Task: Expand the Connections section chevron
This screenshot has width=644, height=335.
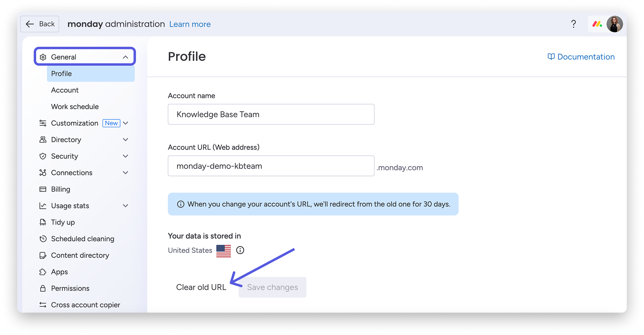Action: tap(126, 173)
